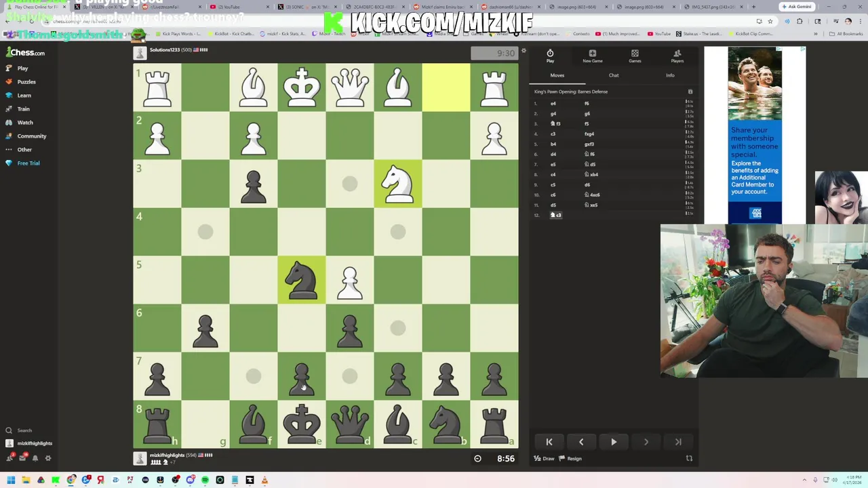Offer a Draw
The image size is (868, 488).
click(544, 459)
